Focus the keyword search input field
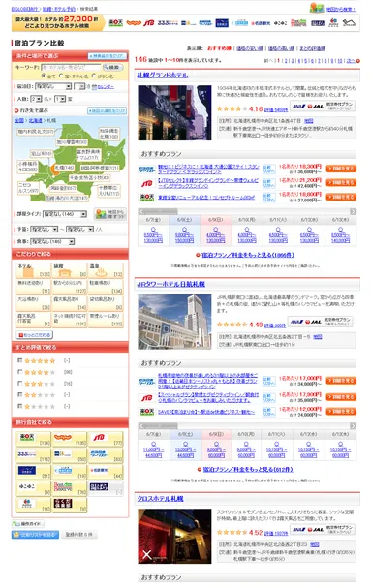Screen dimensions: 372x588 click(x=71, y=67)
